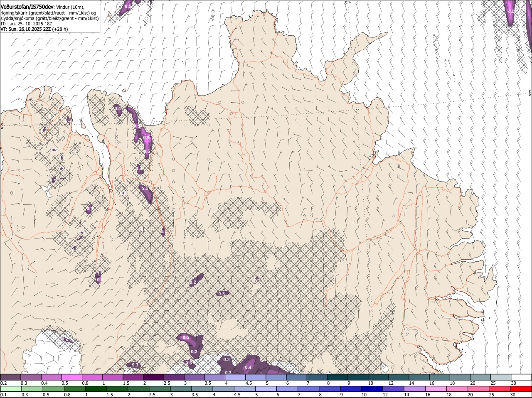The image size is (532, 398).
Task: Select the lower legend light pink 16–18 swatch
Action: tap(436, 389)
